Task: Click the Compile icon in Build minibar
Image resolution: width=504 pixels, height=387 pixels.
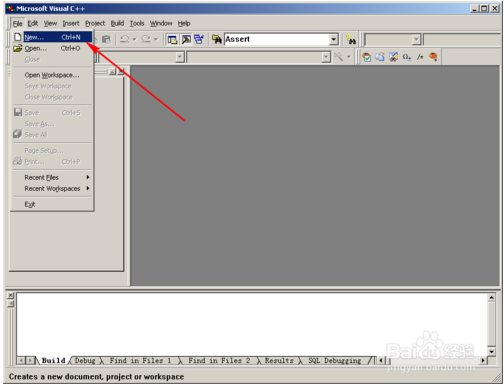Action: tap(367, 57)
